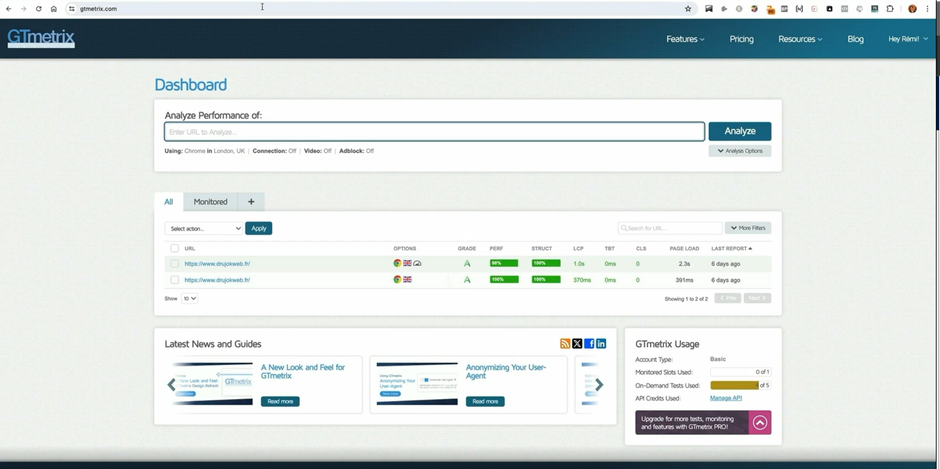Click Read more for Anonymizing Your User-Agent
940x469 pixels.
[x=485, y=401]
